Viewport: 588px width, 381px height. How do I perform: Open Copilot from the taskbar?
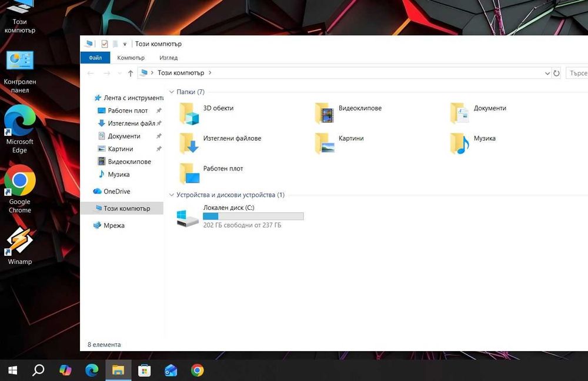coord(65,370)
